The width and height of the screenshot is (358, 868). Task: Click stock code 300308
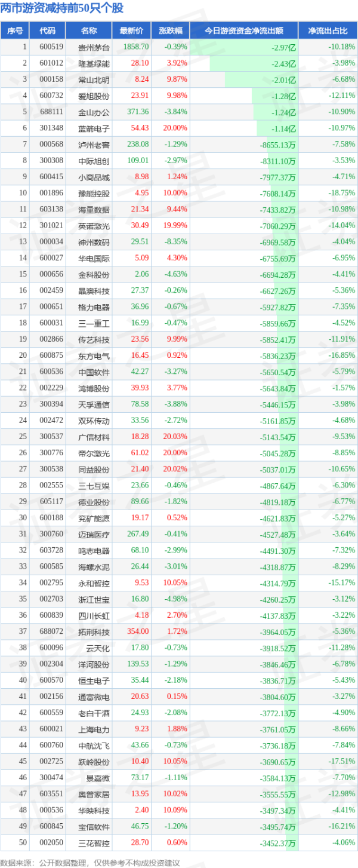click(x=51, y=160)
